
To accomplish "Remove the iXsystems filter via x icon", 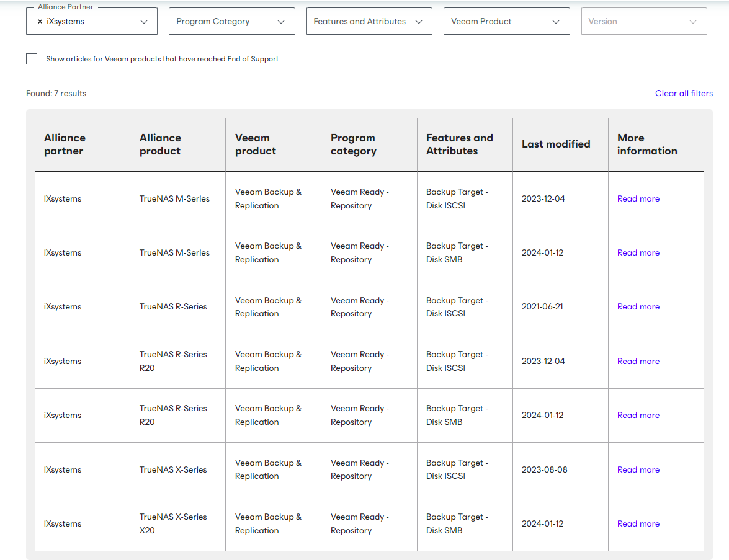I will 40,22.
